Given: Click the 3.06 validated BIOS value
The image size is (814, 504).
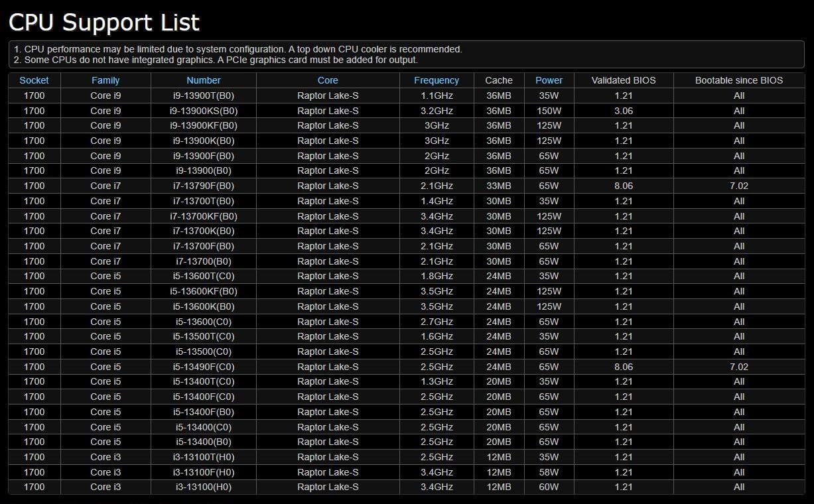Looking at the screenshot, I should point(623,111).
